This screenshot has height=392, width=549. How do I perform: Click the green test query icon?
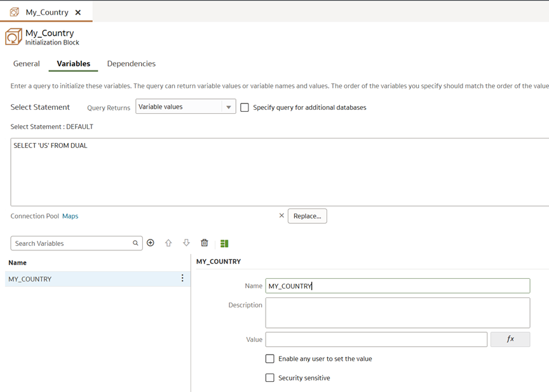coord(223,243)
